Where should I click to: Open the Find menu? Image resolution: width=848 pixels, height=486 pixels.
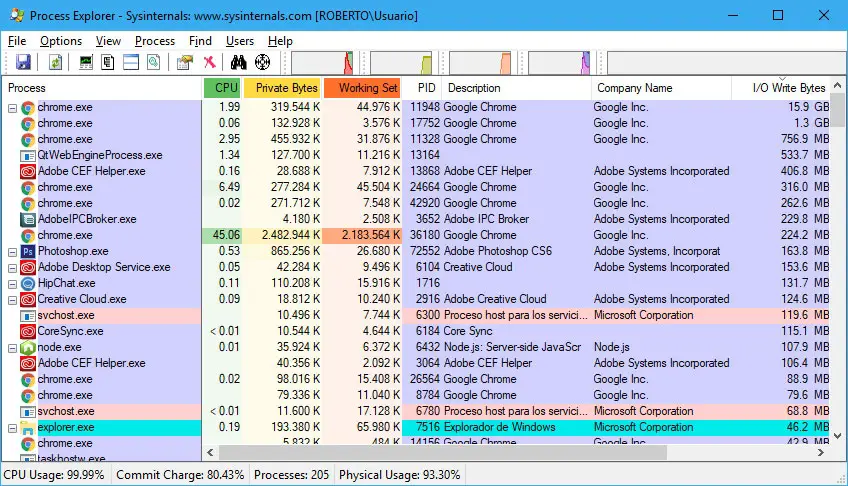point(200,41)
